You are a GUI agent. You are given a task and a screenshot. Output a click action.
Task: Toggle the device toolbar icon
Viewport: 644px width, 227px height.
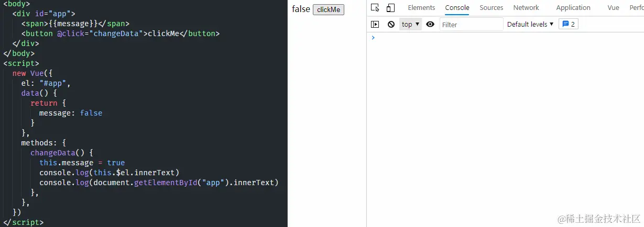point(390,8)
